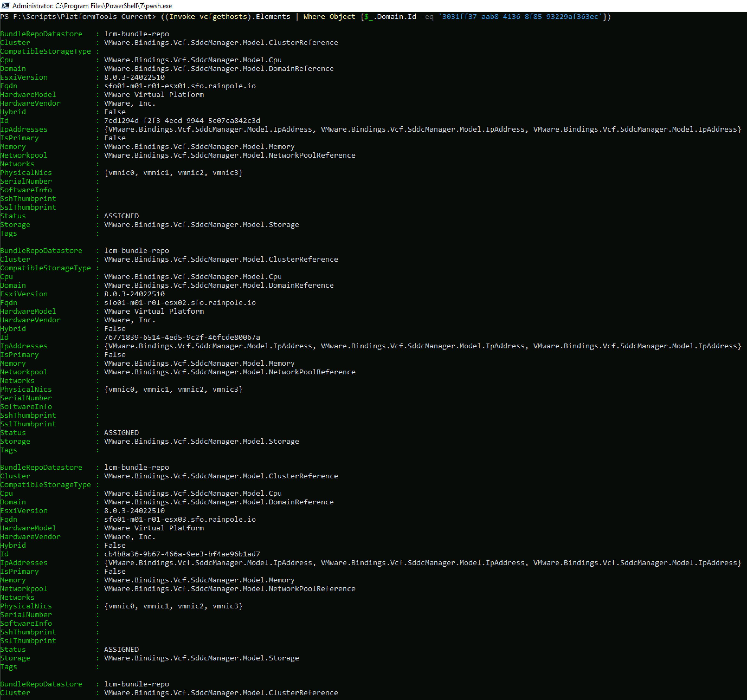Click host Id 76771839-6514-4ed5-9c2f-46fcde80067a

[182, 337]
